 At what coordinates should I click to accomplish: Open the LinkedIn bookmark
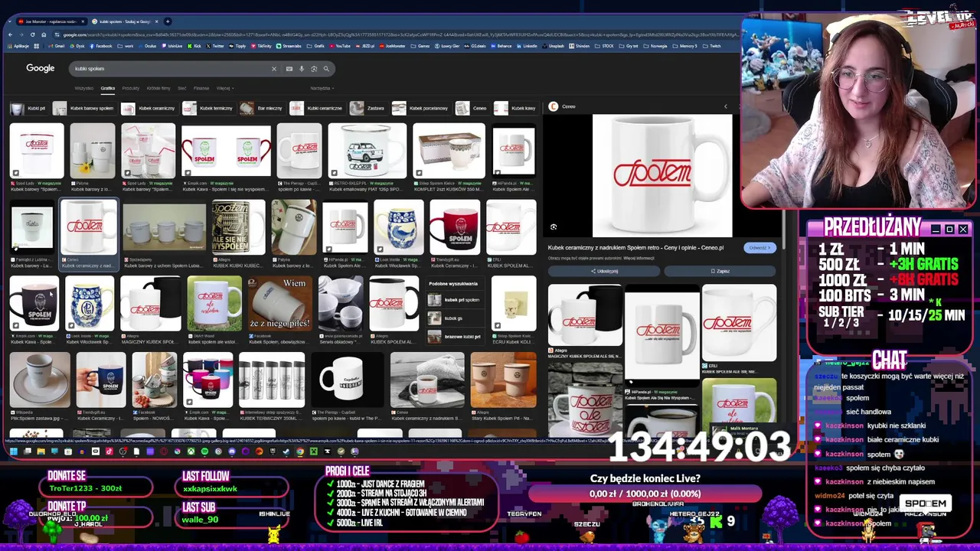(527, 46)
